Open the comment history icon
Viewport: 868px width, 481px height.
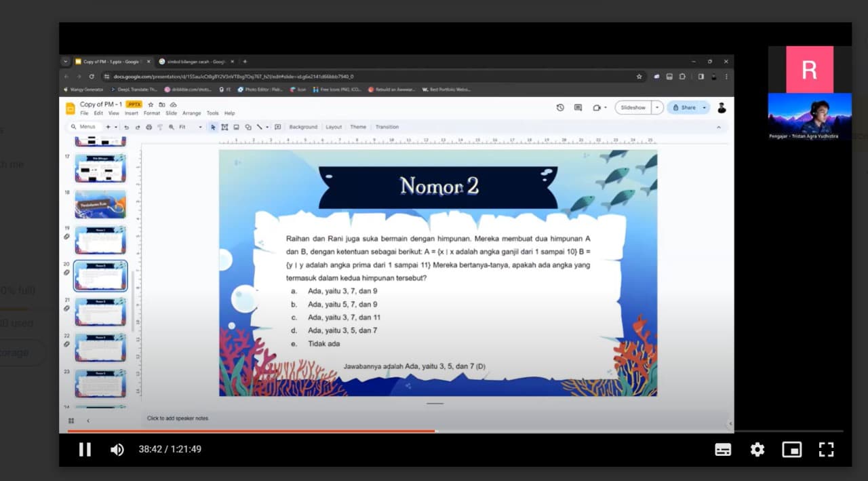[578, 107]
